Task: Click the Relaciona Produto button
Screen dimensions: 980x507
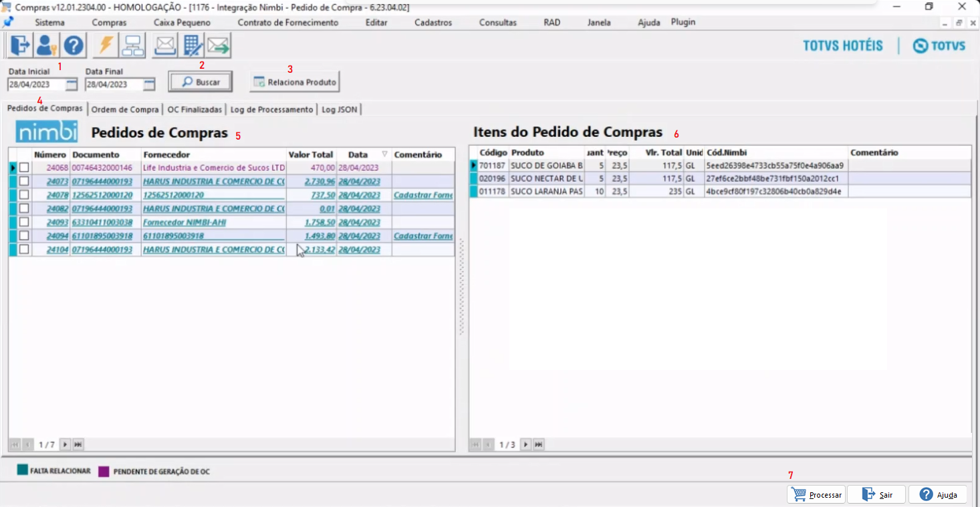Action: click(295, 82)
